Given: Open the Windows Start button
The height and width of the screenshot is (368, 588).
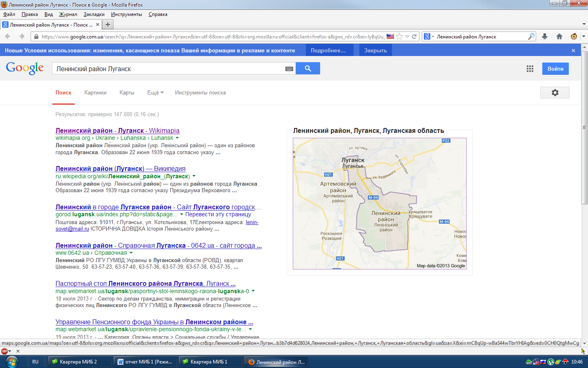Looking at the screenshot, I should click(12, 361).
